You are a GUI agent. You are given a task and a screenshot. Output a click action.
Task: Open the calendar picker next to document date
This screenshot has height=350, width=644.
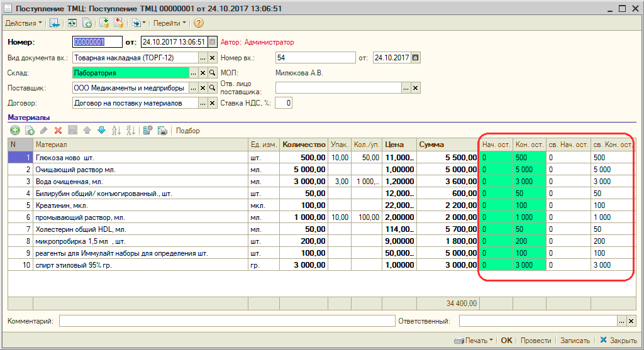(213, 42)
